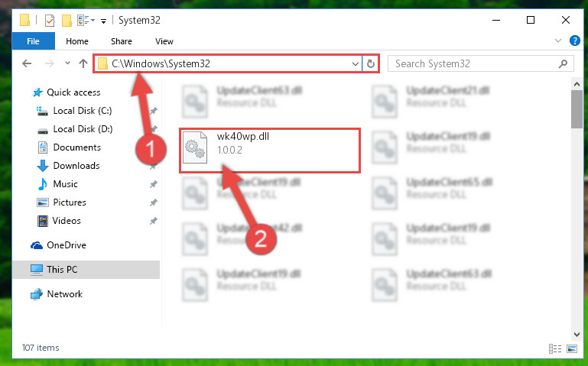The image size is (588, 366).
Task: Click the Back navigation arrow
Action: pyautogui.click(x=27, y=63)
